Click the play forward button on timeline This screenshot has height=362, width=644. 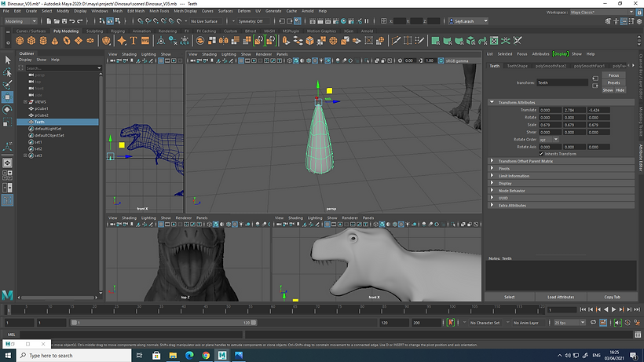pos(613,309)
